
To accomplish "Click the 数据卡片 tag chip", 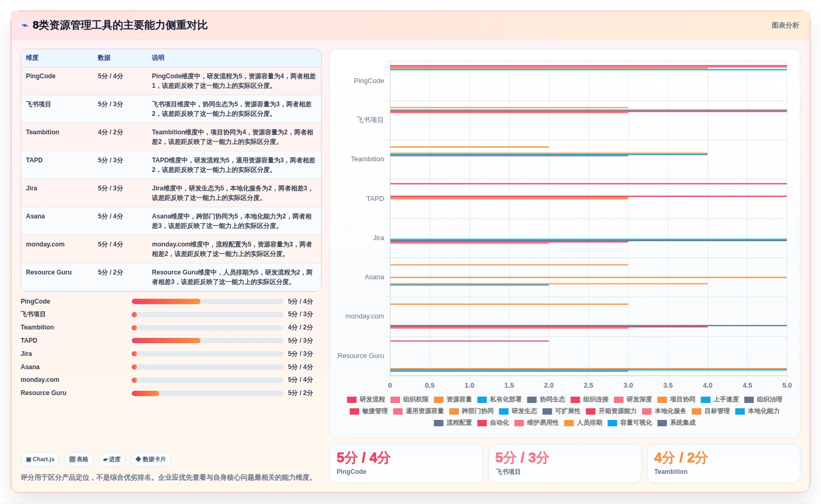I will click(x=151, y=459).
